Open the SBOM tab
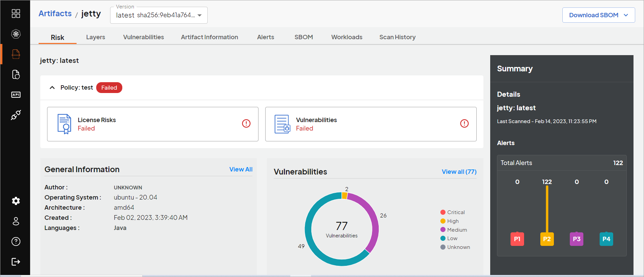Image resolution: width=644 pixels, height=277 pixels. pos(304,37)
